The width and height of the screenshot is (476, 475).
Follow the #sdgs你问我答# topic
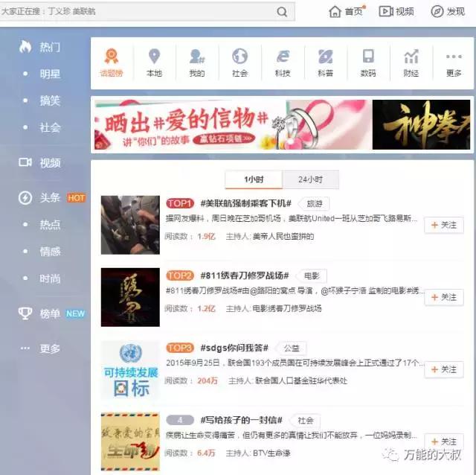point(444,369)
